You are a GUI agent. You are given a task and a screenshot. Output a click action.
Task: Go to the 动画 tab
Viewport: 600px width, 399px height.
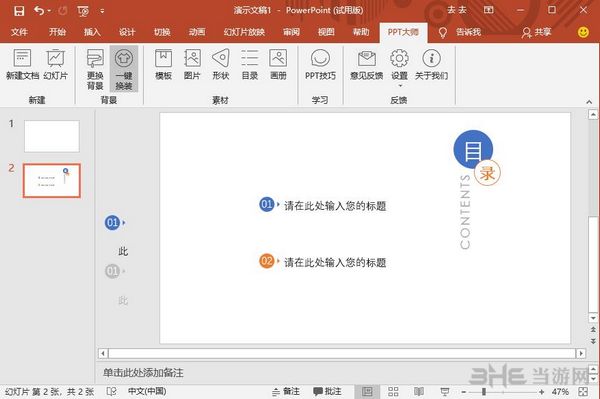point(197,32)
